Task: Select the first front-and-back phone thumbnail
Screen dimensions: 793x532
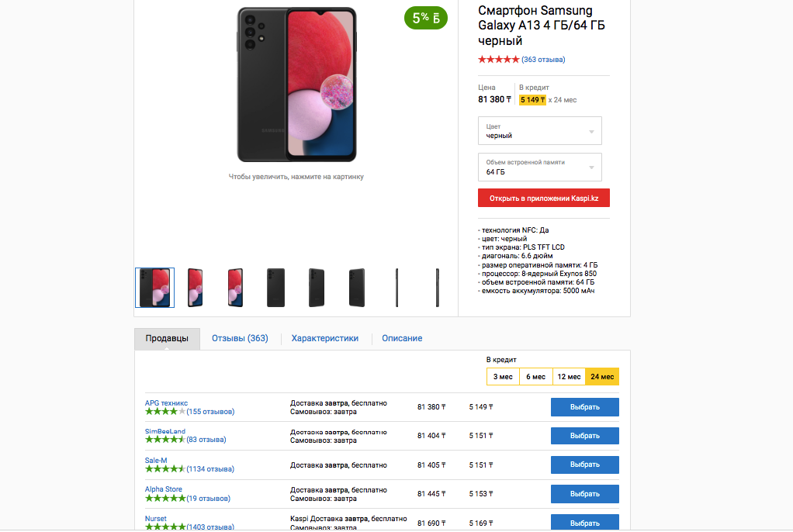Action: [x=155, y=288]
